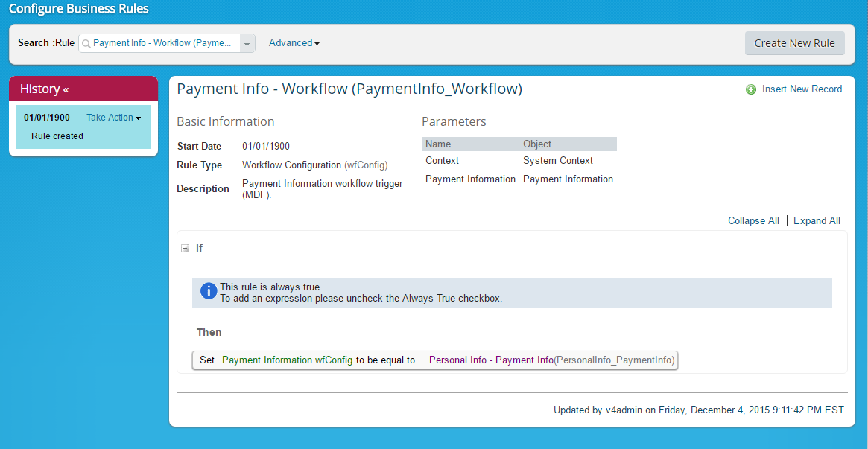Click the Insert New Record link
Image resolution: width=868 pixels, height=449 pixels.
(802, 89)
